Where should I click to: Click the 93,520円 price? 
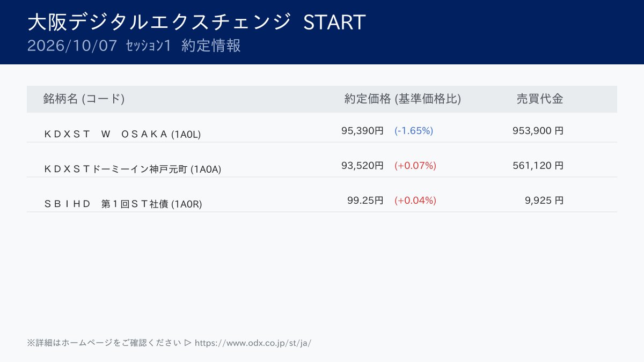click(x=362, y=165)
